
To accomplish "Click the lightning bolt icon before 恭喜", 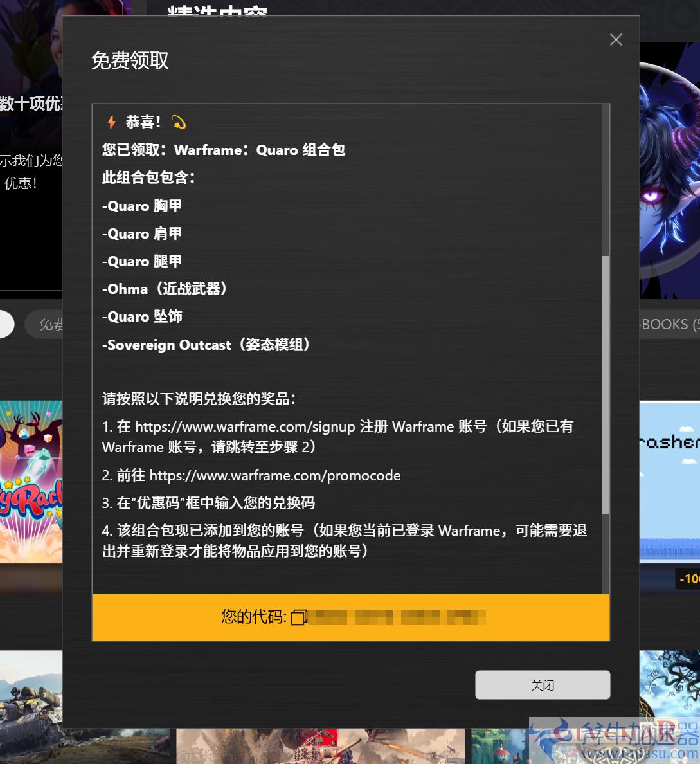I will click(x=111, y=122).
